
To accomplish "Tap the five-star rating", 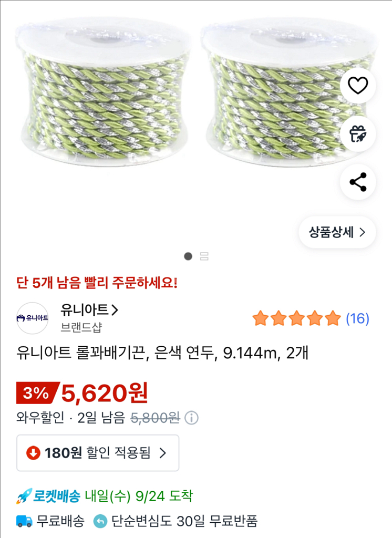I will pos(296,318).
